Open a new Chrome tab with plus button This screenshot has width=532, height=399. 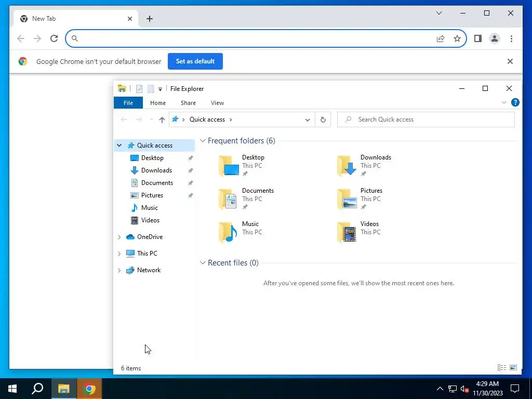(150, 19)
